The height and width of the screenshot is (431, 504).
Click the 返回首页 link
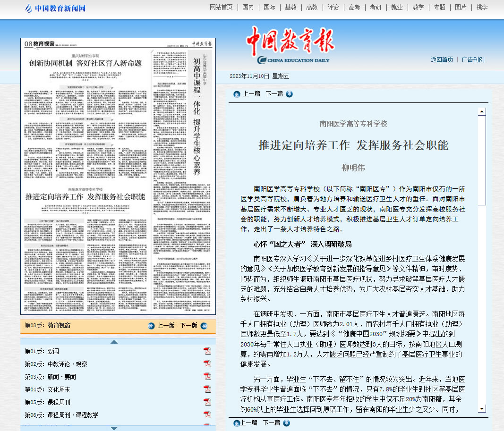point(442,59)
